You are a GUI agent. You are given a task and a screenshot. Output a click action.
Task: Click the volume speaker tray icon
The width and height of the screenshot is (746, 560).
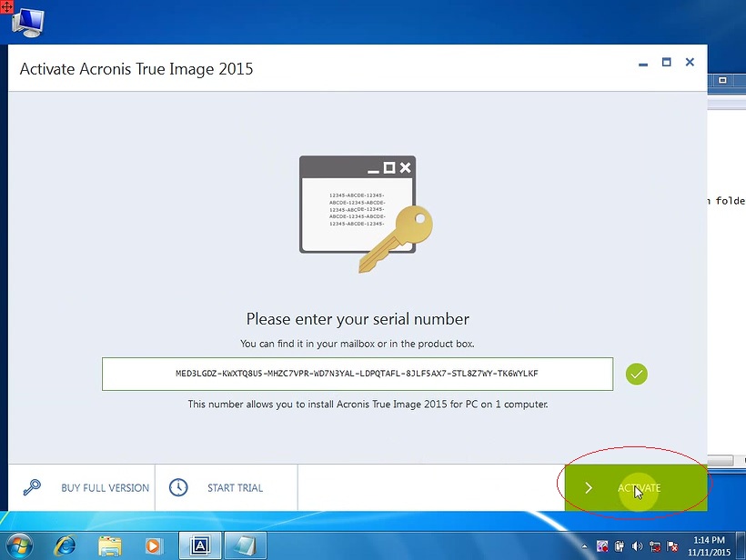pyautogui.click(x=637, y=546)
